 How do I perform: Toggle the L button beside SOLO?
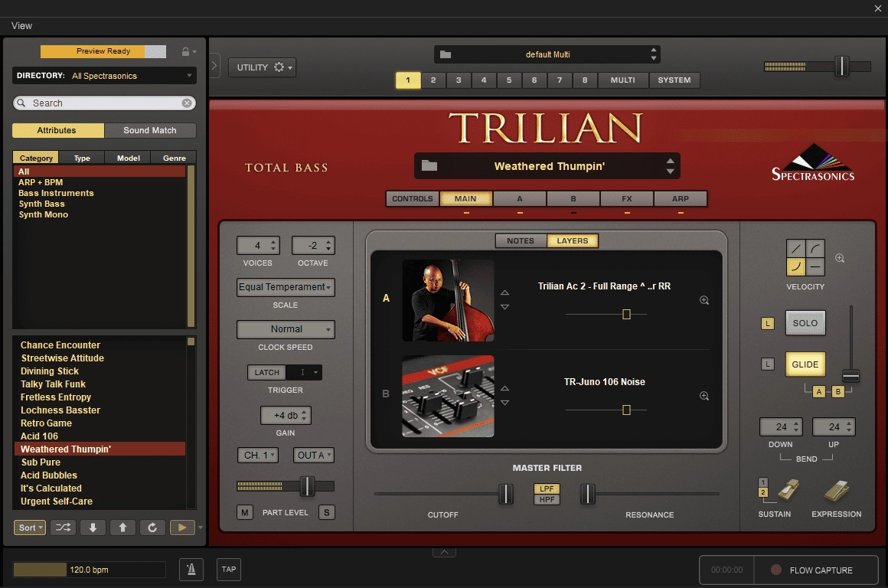click(x=767, y=323)
